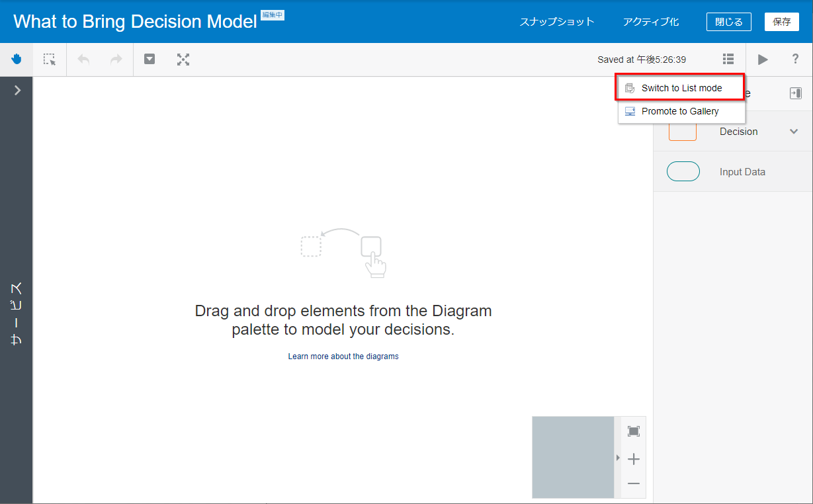Screen dimensions: 813x504
Task: Collapse the Diagram palette panel
Action: coord(796,94)
